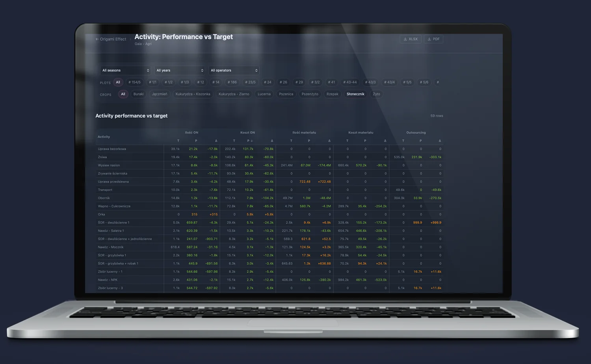Filter crops by Jęczmień
Screen dimensions: 591x364
(160, 94)
